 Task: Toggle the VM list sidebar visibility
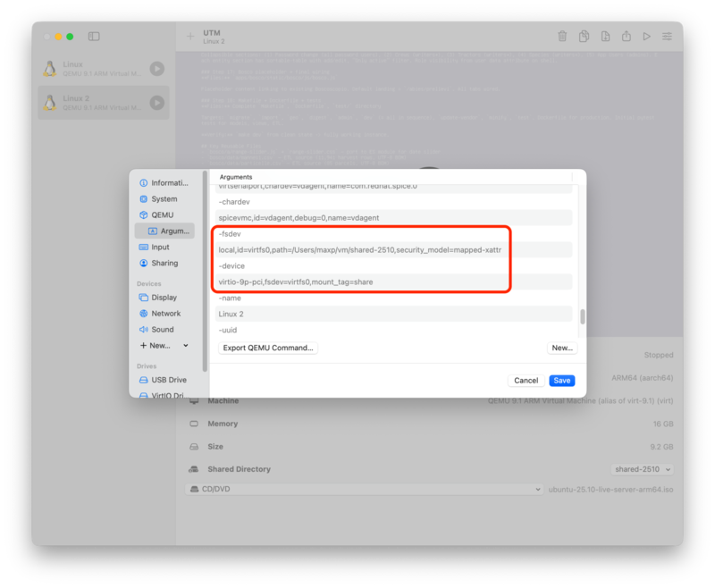(x=94, y=37)
